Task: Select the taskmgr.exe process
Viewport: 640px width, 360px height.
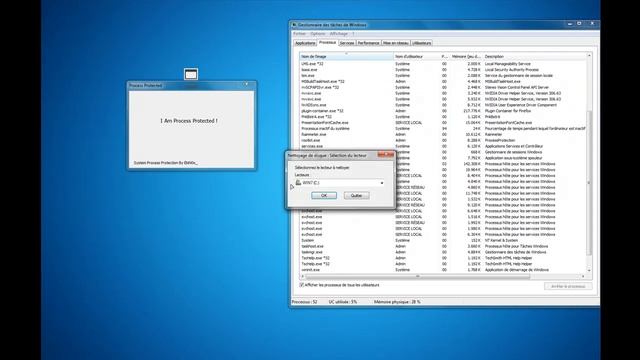Action: tap(443, 252)
